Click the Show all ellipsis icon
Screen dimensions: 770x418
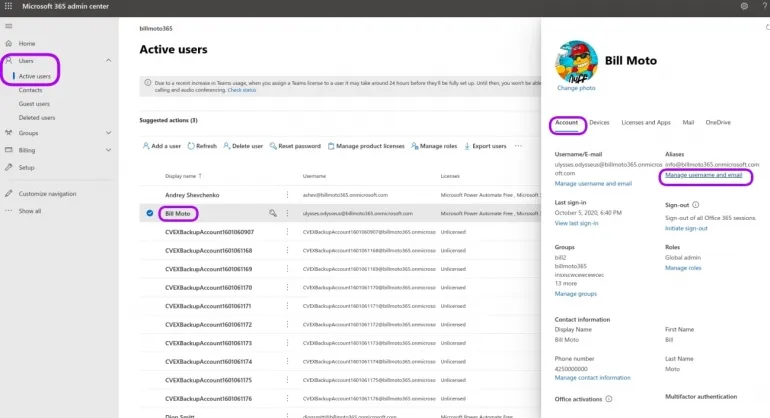point(8,211)
